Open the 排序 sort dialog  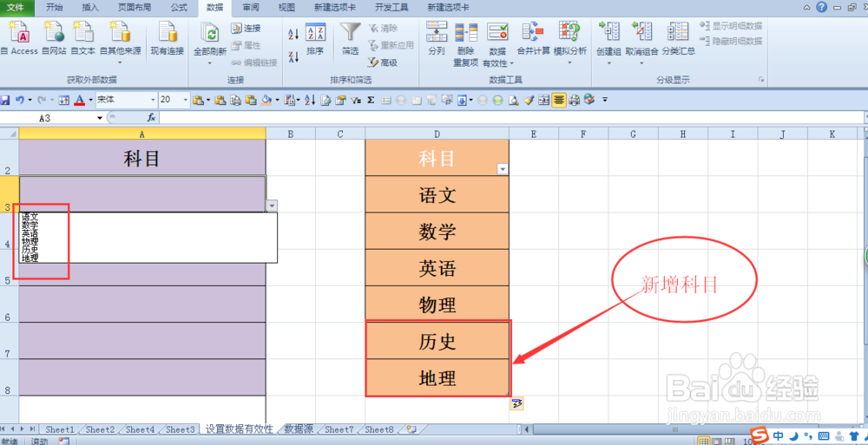[x=315, y=39]
